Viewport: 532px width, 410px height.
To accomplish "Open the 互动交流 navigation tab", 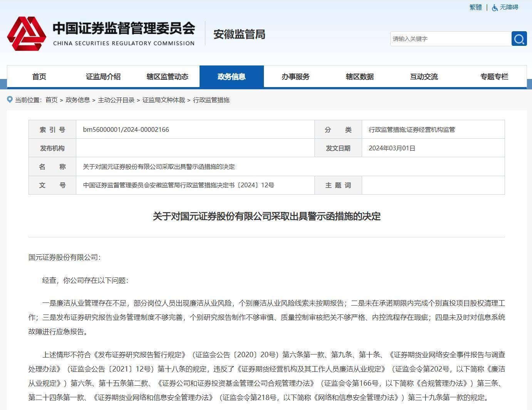I will click(424, 77).
